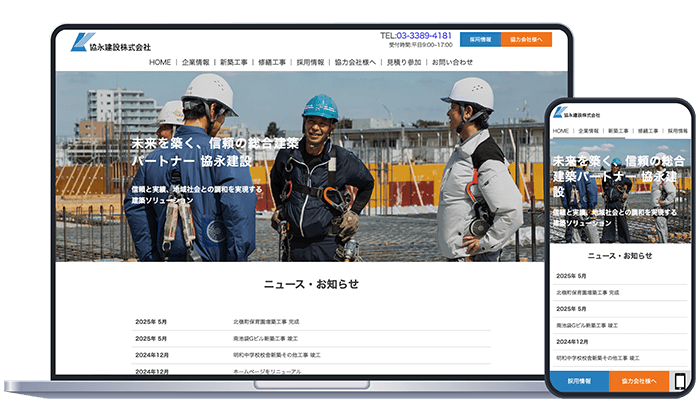700x404 pixels.
Task: Click the news item 北條町保育園増築工事 完成 on the laptop
Action: point(266,322)
